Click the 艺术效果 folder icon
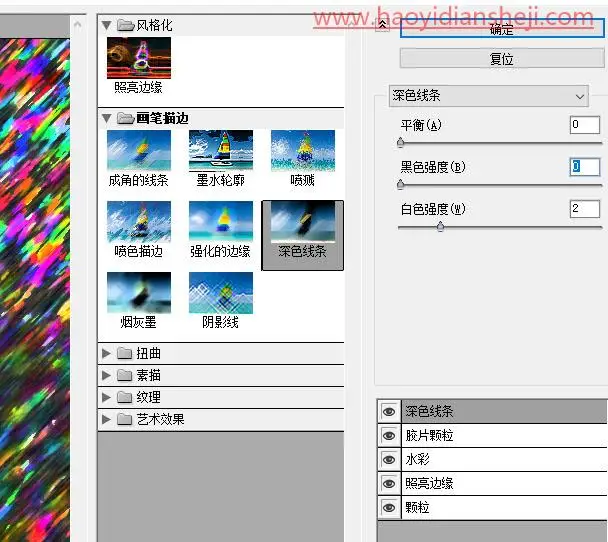 (125, 419)
